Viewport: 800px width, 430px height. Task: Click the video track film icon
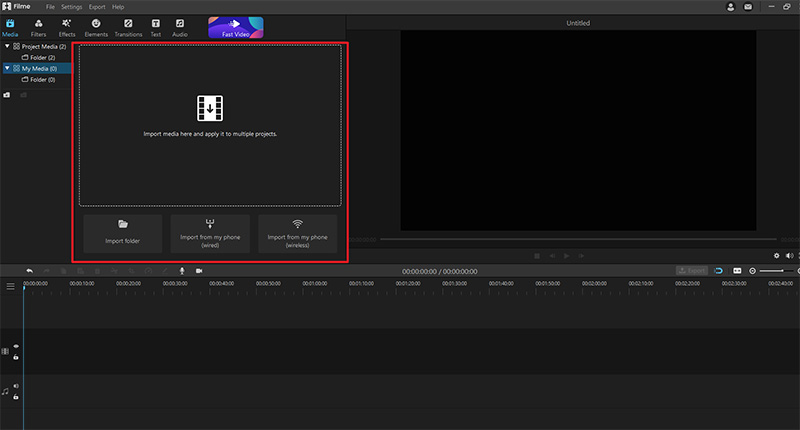pyautogui.click(x=5, y=351)
